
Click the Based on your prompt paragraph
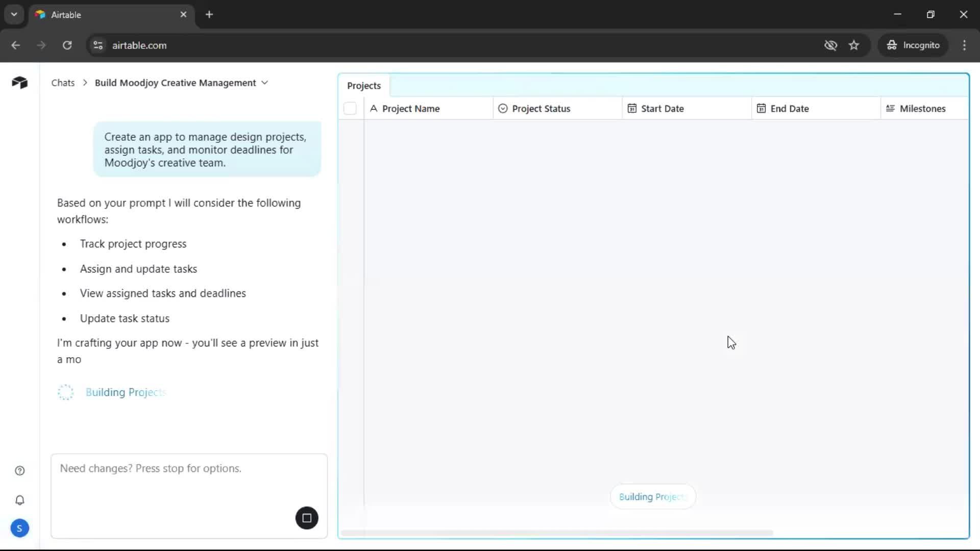[x=179, y=211]
